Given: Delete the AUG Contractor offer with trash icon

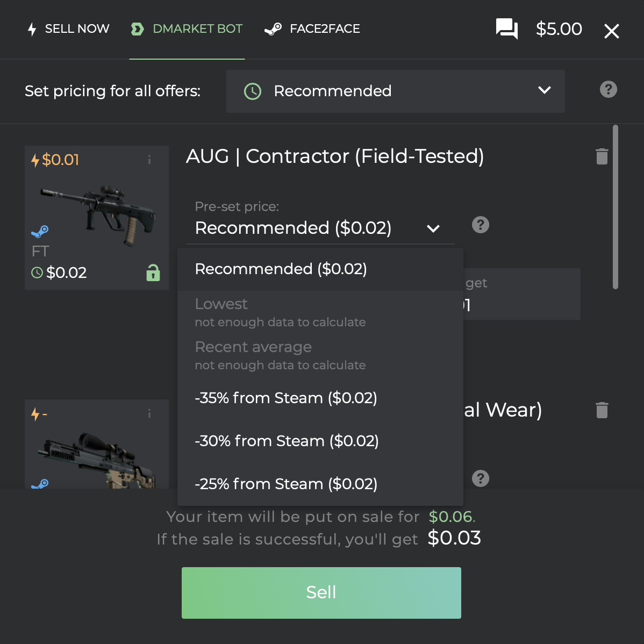Looking at the screenshot, I should click(602, 156).
